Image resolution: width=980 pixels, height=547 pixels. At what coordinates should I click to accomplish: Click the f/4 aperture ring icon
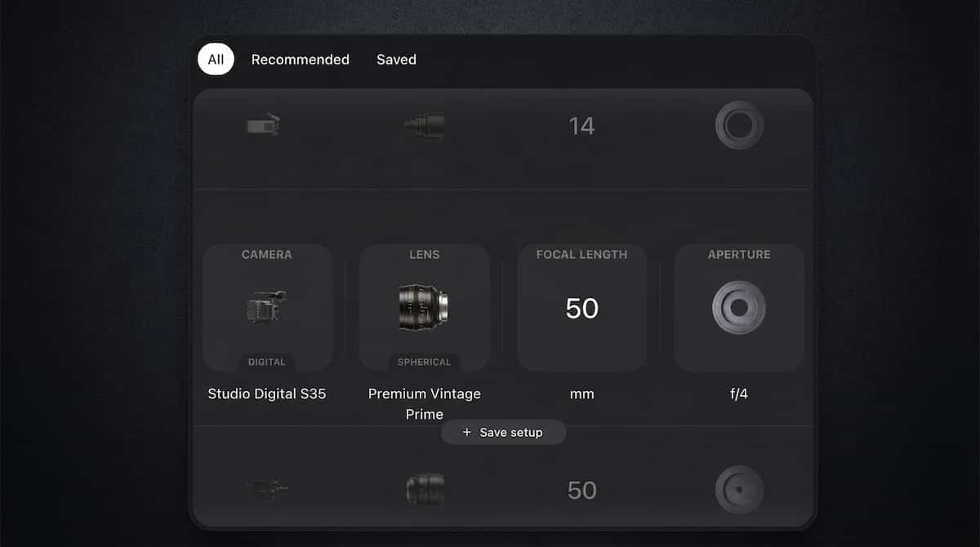tap(739, 308)
